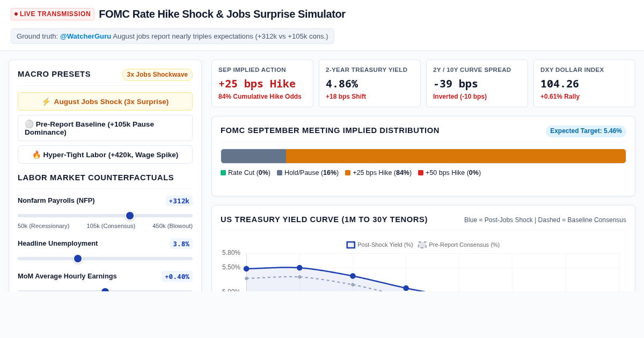Click the Headline Unemployment slider handle
This screenshot has height=338, width=644.
point(78,259)
